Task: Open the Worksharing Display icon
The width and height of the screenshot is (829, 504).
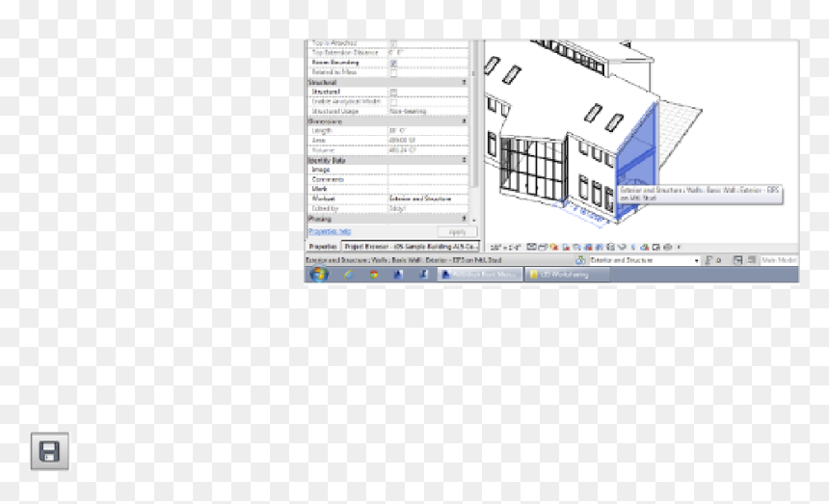Action: (645, 248)
